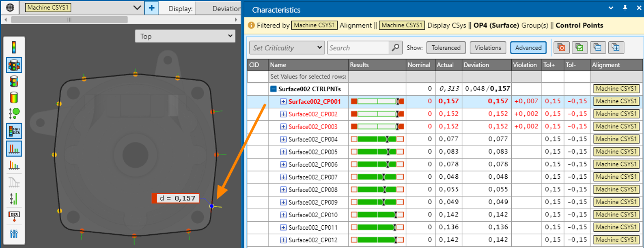This screenshot has height=248, width=644.
Task: Click the DEV label annotation icon
Action: pos(14,216)
